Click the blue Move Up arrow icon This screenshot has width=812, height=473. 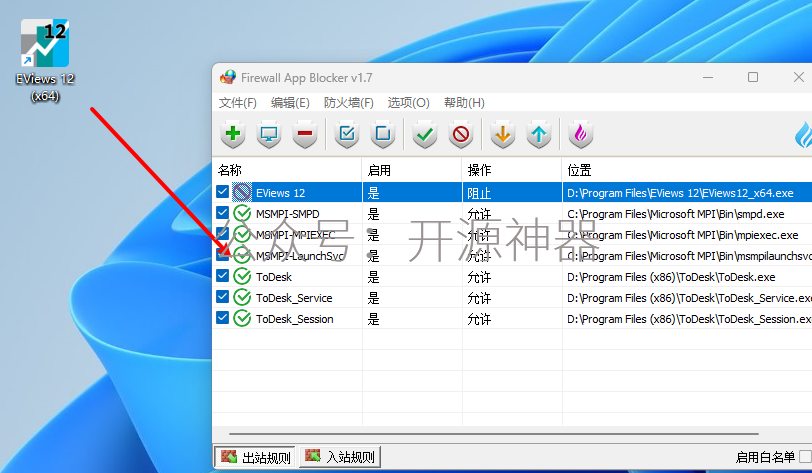click(x=539, y=134)
